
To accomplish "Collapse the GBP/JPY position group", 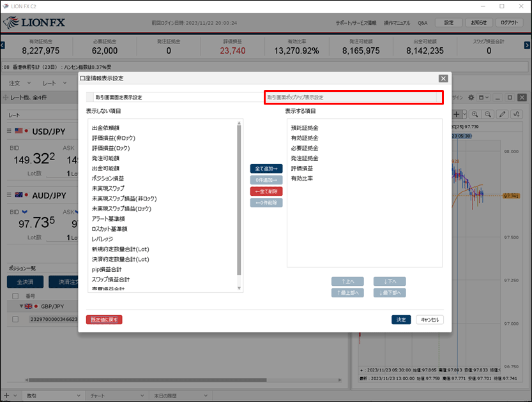I will (21, 306).
